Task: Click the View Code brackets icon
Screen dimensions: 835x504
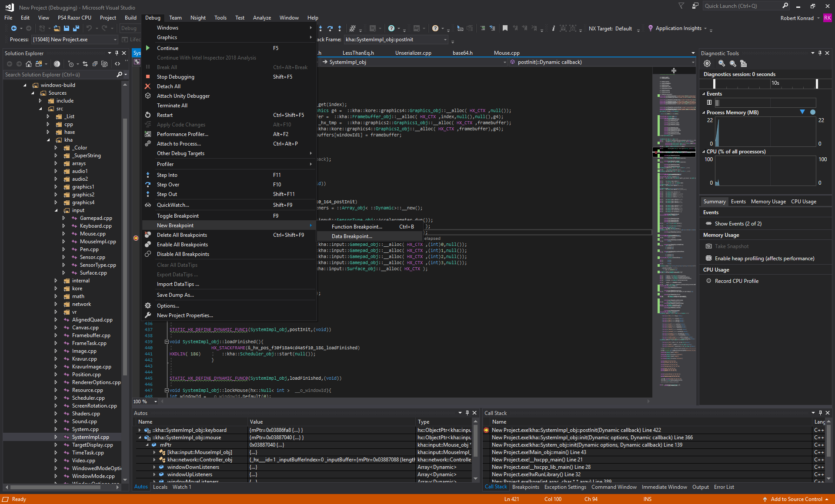Action: 117,64
